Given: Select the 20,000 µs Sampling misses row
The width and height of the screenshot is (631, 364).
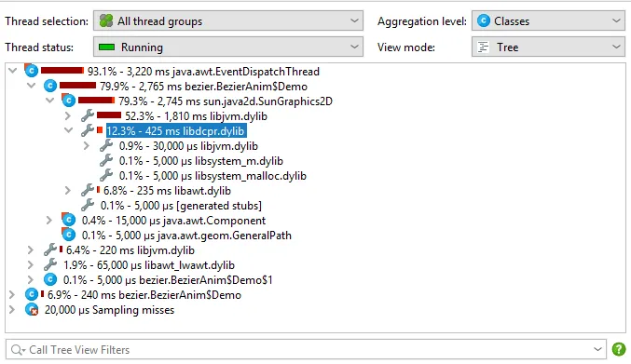Looking at the screenshot, I should pyautogui.click(x=109, y=310).
